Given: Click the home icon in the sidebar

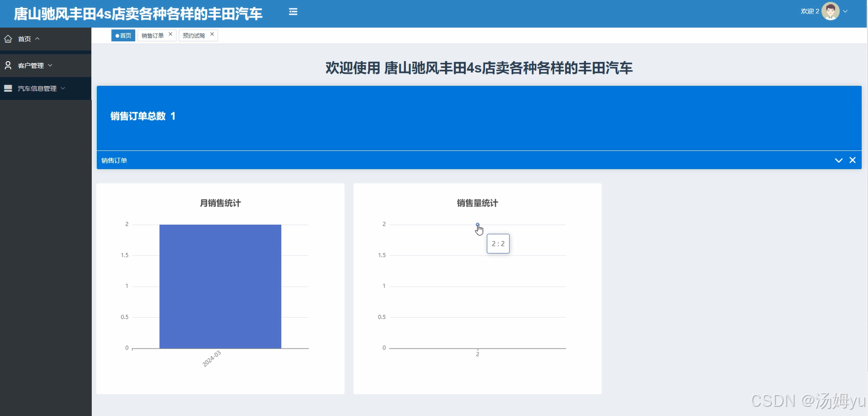Looking at the screenshot, I should (x=8, y=39).
